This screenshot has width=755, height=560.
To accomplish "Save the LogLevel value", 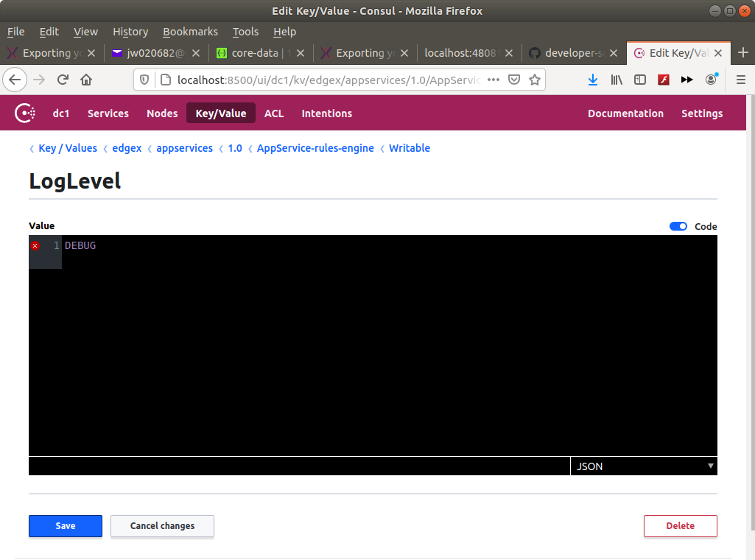I will point(66,526).
